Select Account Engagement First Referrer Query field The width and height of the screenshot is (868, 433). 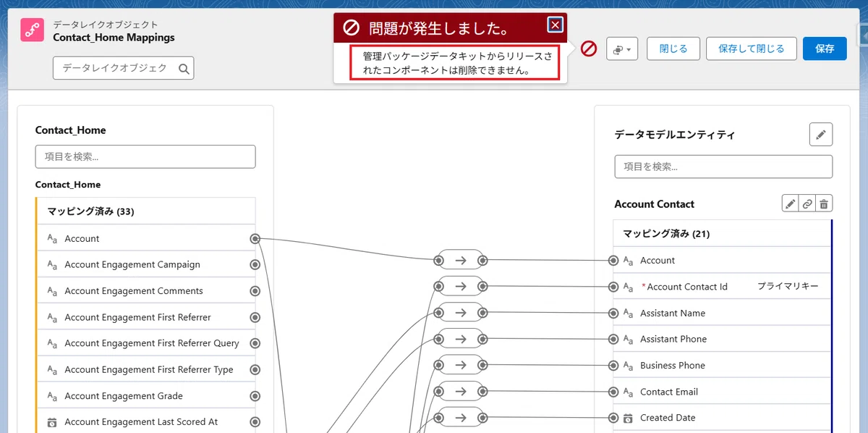pos(146,343)
